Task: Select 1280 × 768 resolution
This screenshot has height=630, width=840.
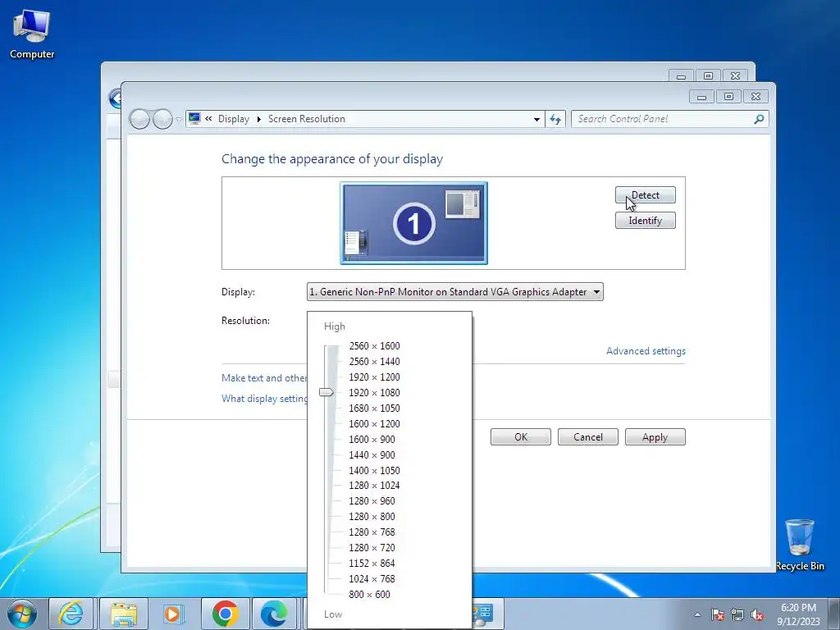Action: (x=372, y=532)
